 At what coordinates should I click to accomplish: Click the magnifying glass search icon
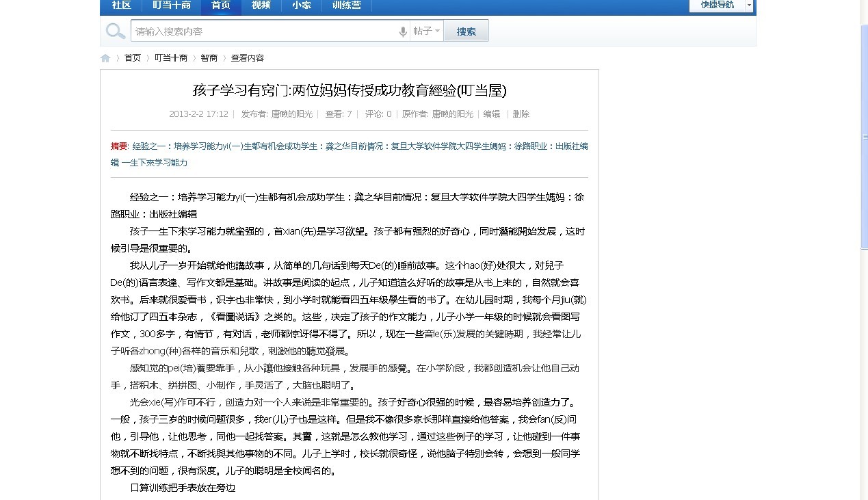[116, 31]
